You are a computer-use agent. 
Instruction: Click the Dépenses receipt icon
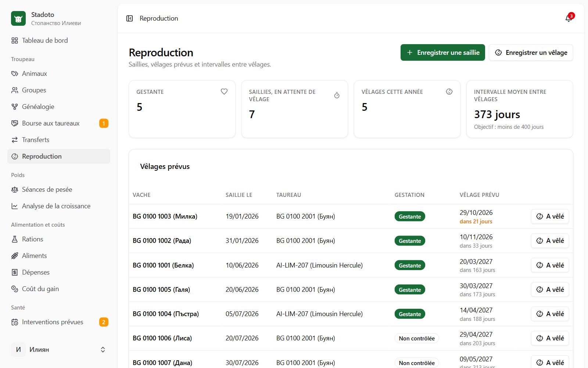(15, 272)
